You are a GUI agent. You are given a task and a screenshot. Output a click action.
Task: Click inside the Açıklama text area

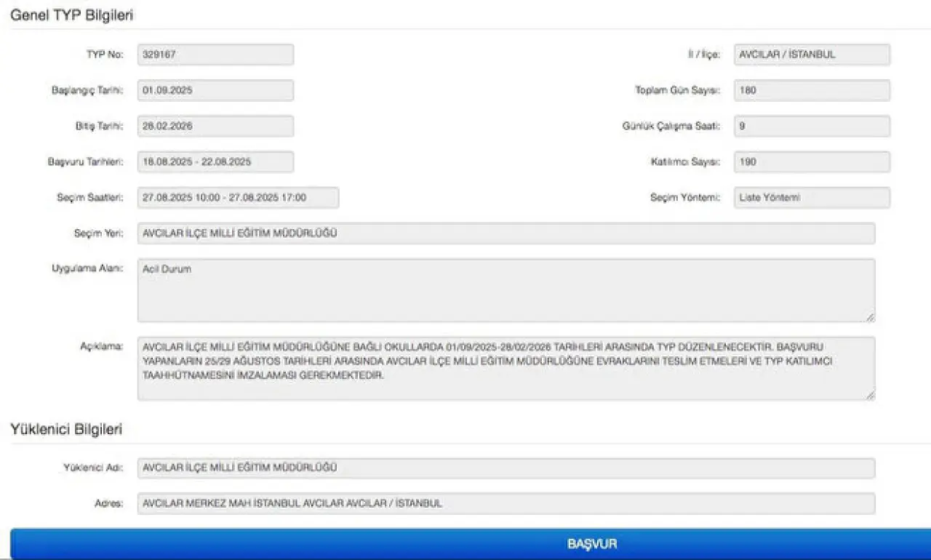pos(506,368)
